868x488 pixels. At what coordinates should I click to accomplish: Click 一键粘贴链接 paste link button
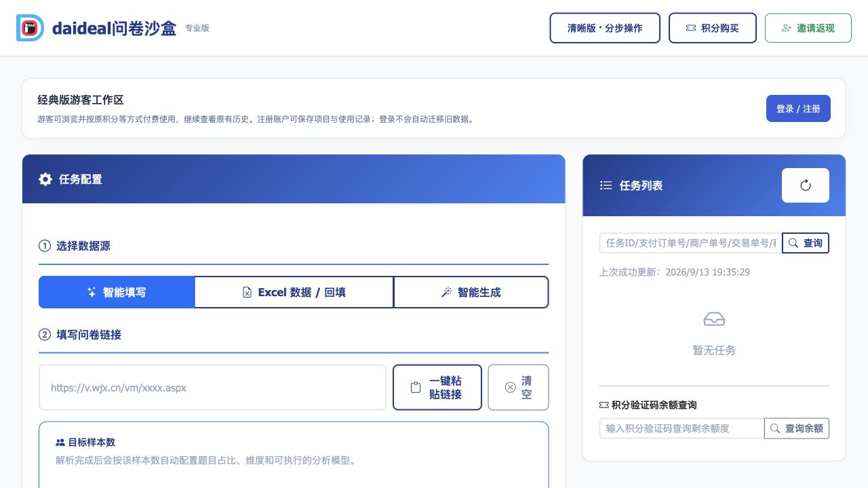click(x=437, y=388)
